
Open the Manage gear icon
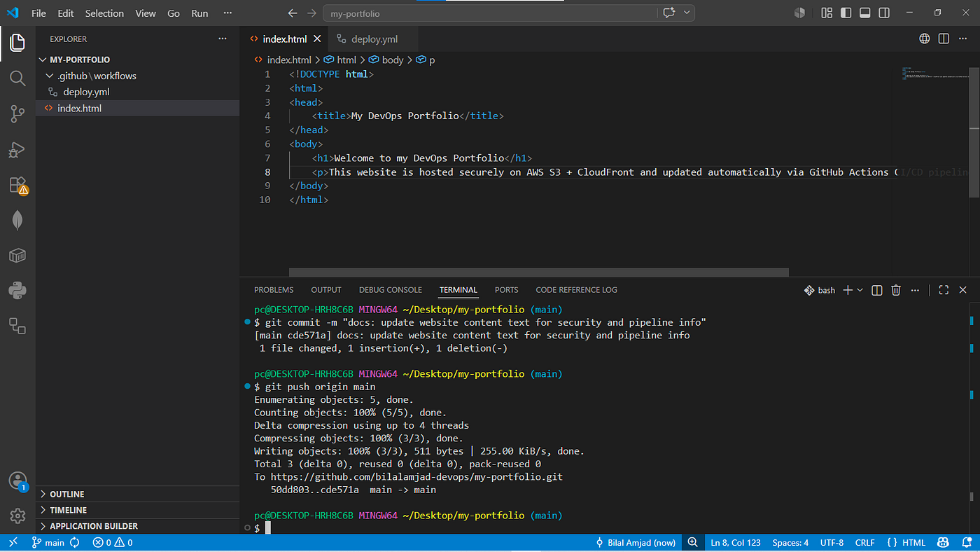(x=17, y=516)
